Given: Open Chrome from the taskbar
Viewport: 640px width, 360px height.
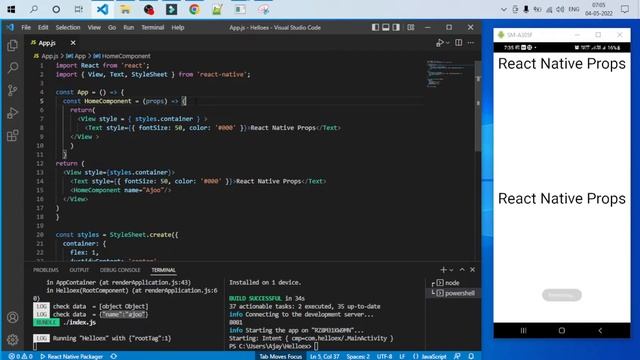Looking at the screenshot, I should pyautogui.click(x=194, y=9).
